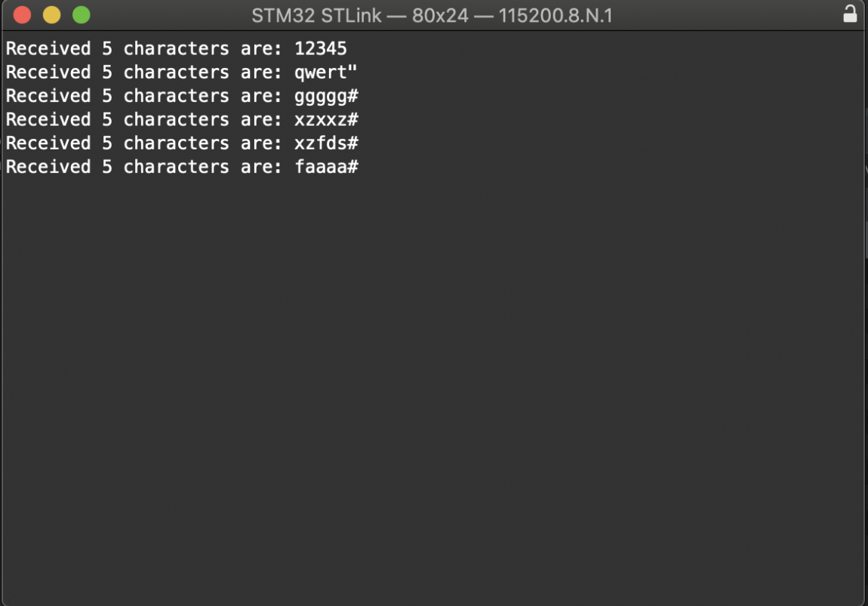Image resolution: width=868 pixels, height=606 pixels.
Task: Place cursor on faaaa# text
Action: (326, 167)
